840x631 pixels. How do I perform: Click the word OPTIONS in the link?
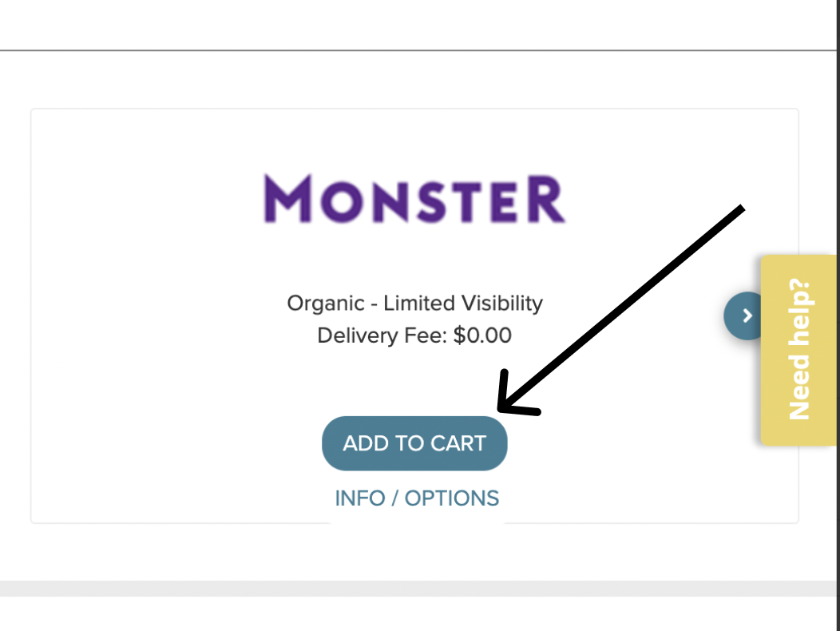click(452, 498)
